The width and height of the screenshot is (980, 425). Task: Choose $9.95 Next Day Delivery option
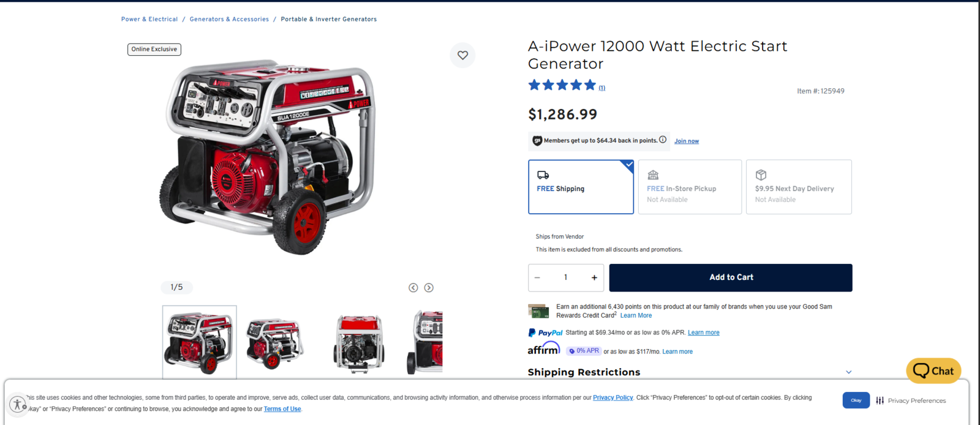(799, 187)
